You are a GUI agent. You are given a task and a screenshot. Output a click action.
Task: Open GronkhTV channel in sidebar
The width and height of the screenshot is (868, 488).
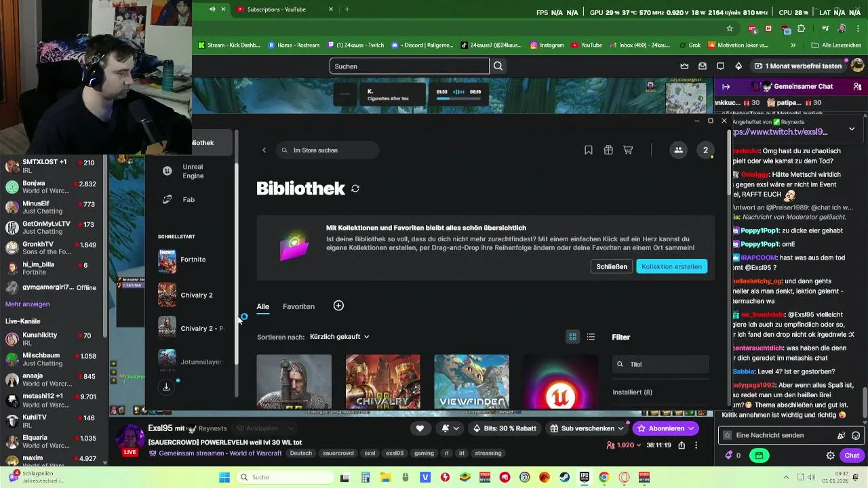[54, 248]
